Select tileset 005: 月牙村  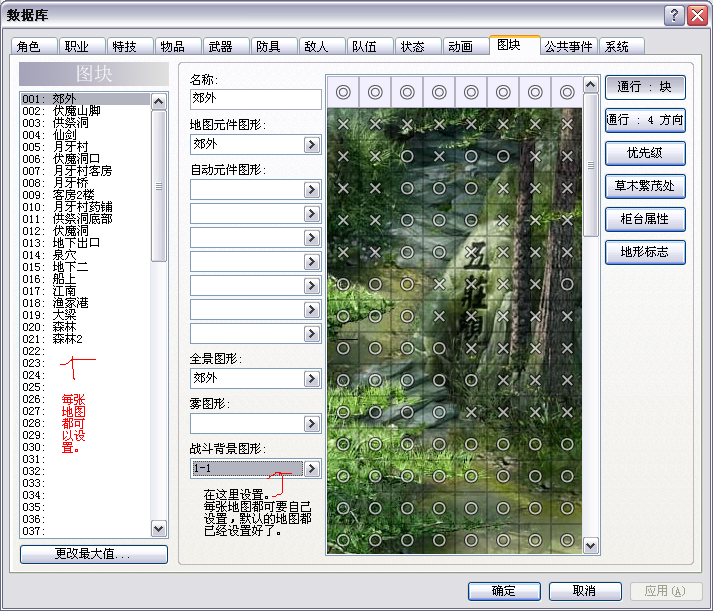[x=85, y=147]
